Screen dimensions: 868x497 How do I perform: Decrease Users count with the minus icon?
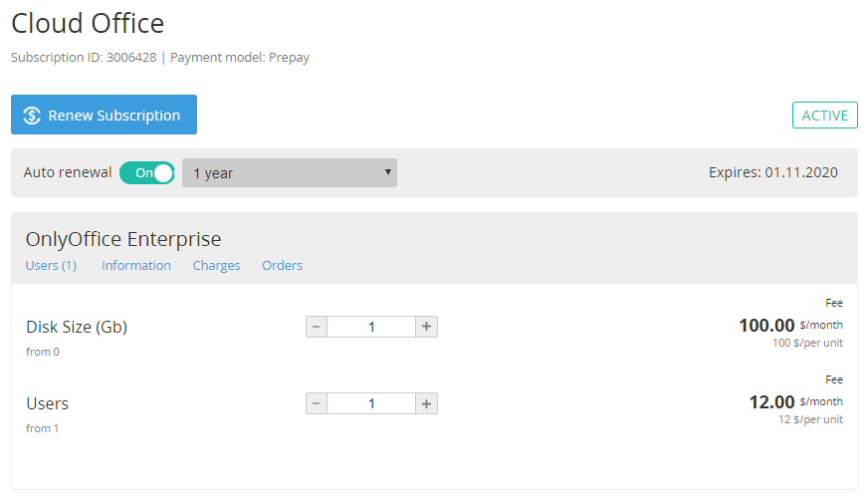(317, 403)
